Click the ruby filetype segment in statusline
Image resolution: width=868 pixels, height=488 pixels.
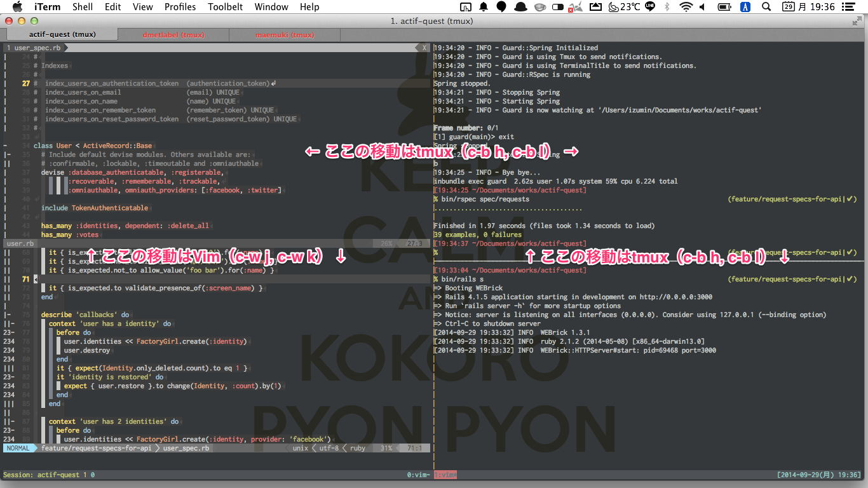356,447
